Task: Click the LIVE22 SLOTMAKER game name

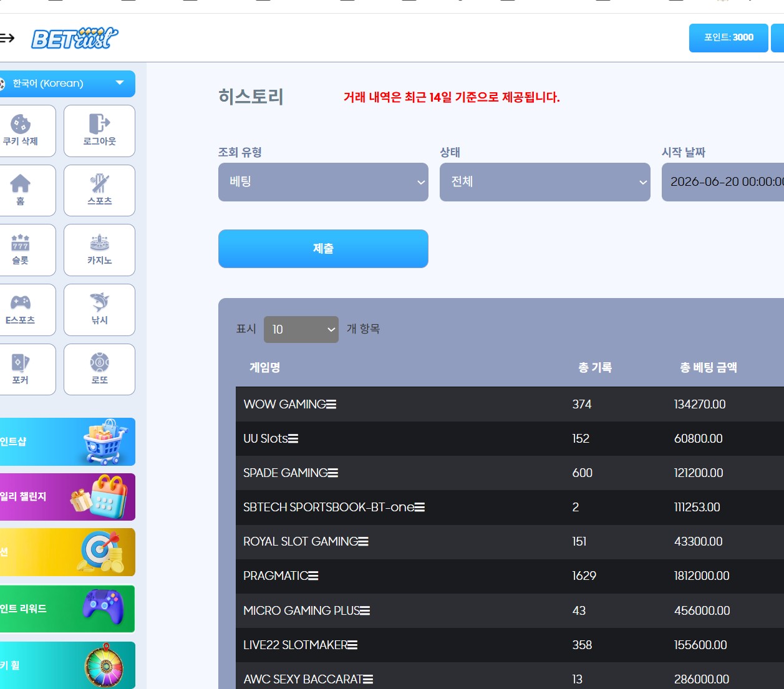Action: coord(295,645)
